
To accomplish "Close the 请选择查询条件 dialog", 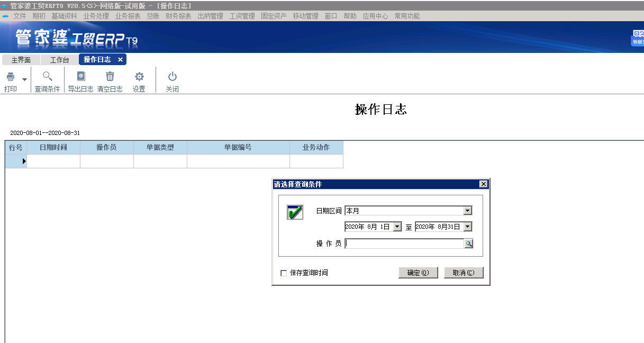I will pyautogui.click(x=483, y=184).
